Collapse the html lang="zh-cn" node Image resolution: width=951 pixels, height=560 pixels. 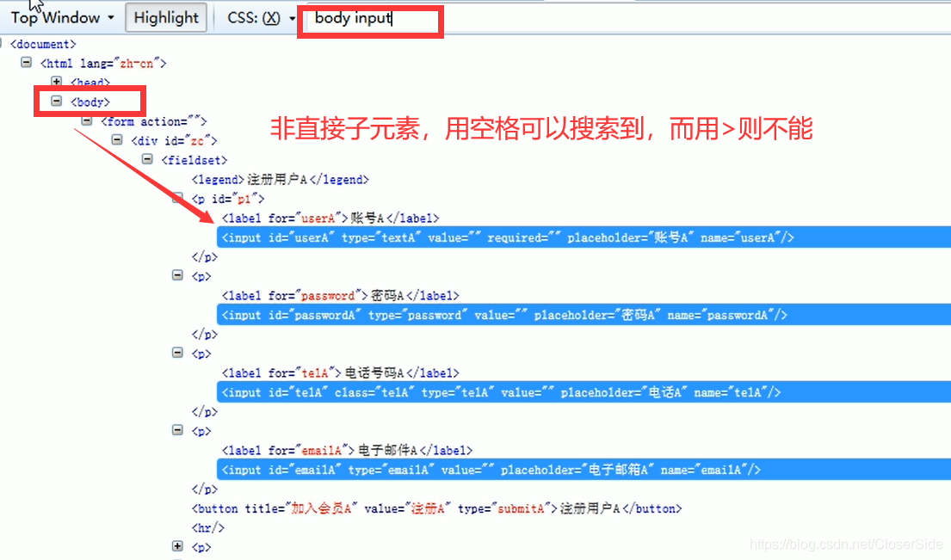(x=26, y=63)
